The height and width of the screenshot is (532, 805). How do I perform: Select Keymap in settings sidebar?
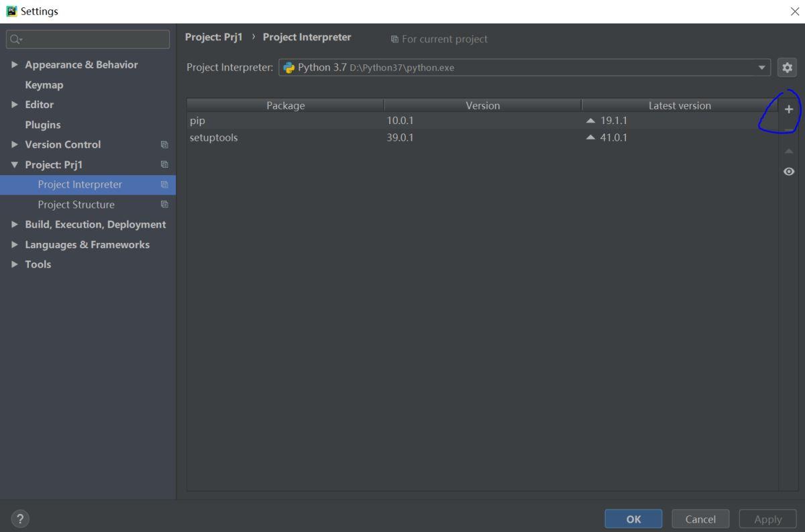click(44, 85)
